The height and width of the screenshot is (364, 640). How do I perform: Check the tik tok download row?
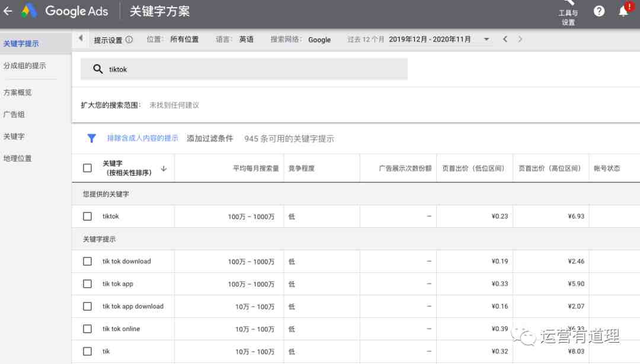[87, 261]
